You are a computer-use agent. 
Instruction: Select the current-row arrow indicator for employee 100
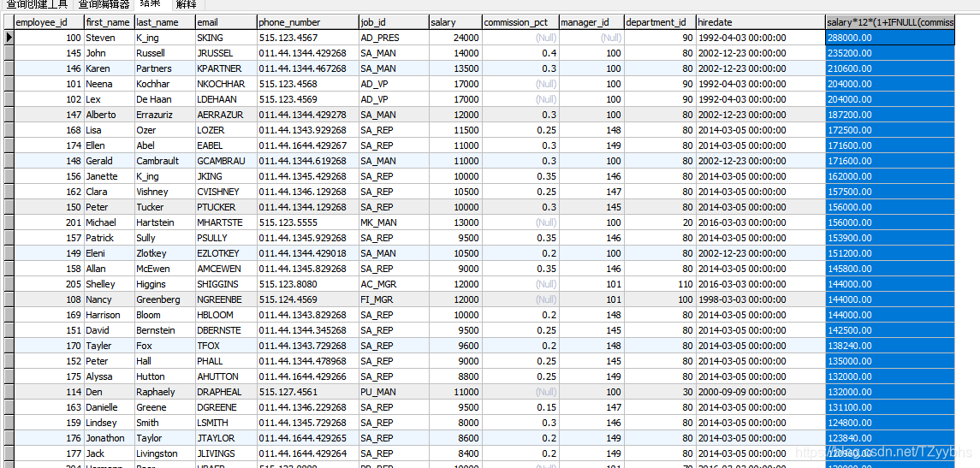[8, 38]
